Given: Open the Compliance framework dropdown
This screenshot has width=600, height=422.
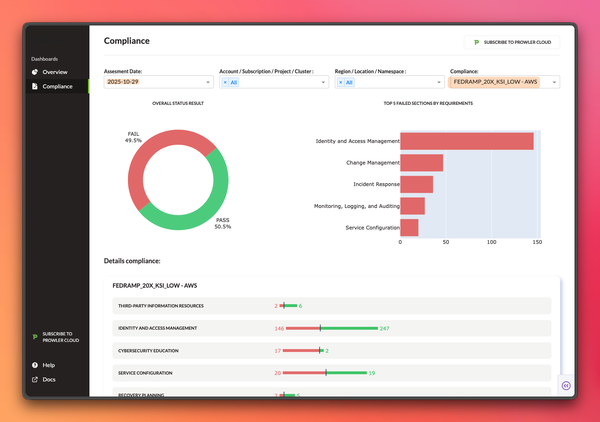Looking at the screenshot, I should [554, 82].
